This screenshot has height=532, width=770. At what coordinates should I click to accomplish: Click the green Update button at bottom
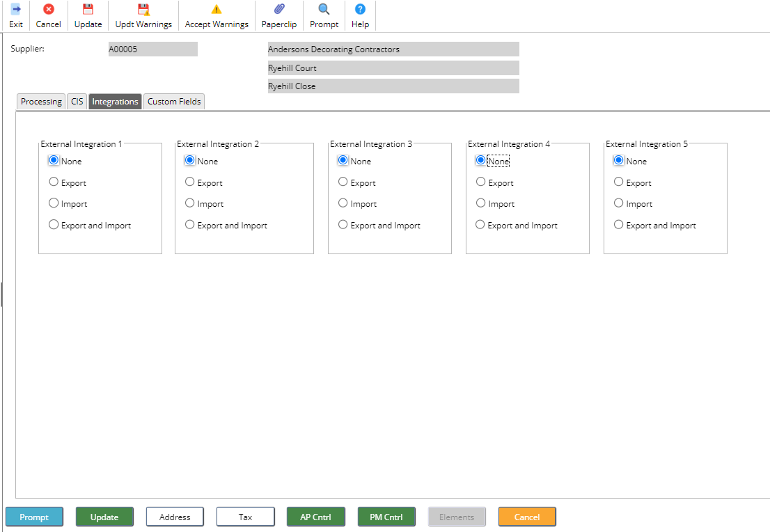(104, 517)
